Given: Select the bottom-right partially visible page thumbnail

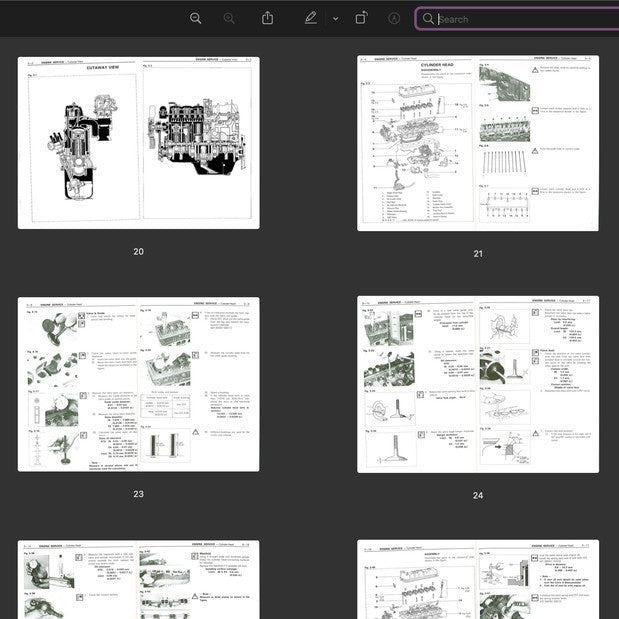Looking at the screenshot, I should click(478, 580).
